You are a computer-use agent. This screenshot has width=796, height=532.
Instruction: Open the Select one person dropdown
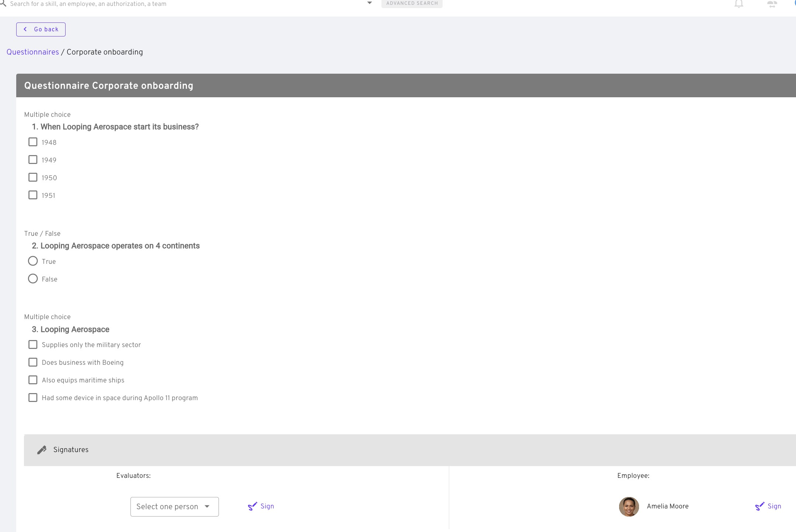(x=174, y=507)
